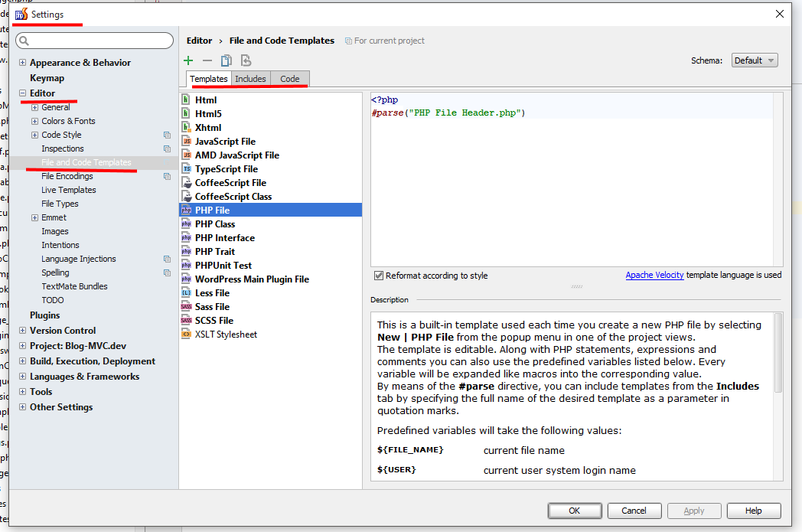
Task: Select the TypeScript File template
Action: coord(226,168)
